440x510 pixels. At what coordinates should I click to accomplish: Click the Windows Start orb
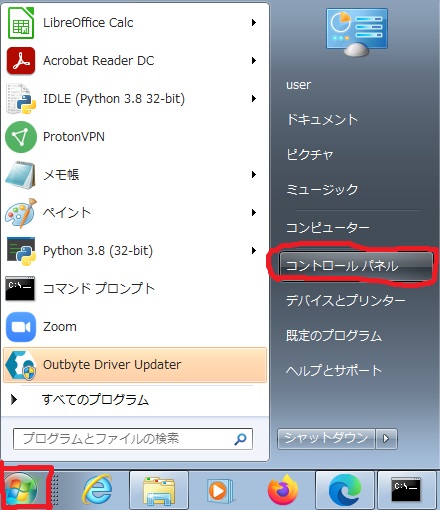[21, 490]
